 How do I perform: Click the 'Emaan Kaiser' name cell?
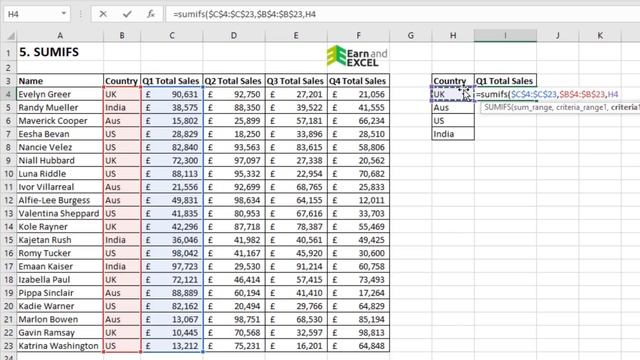coord(60,266)
